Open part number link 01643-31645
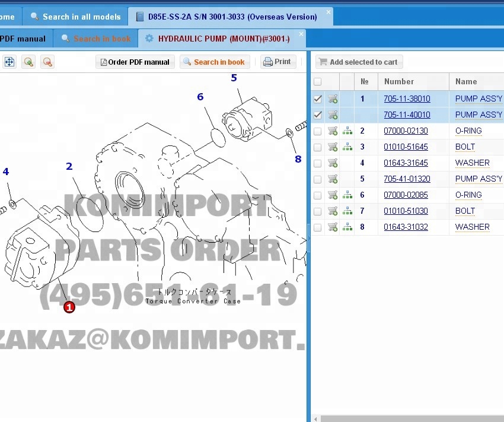Screen dimensions: 504x422 coord(406,163)
